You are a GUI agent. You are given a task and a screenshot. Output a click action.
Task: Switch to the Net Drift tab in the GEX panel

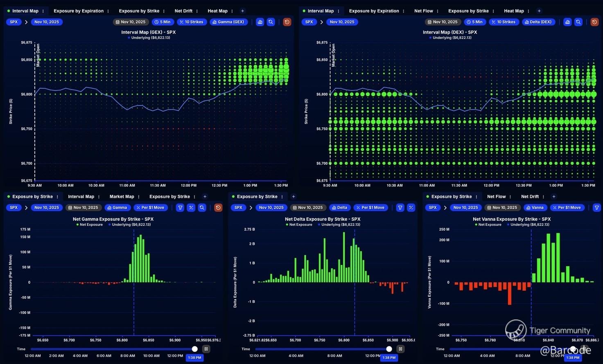[x=183, y=11]
